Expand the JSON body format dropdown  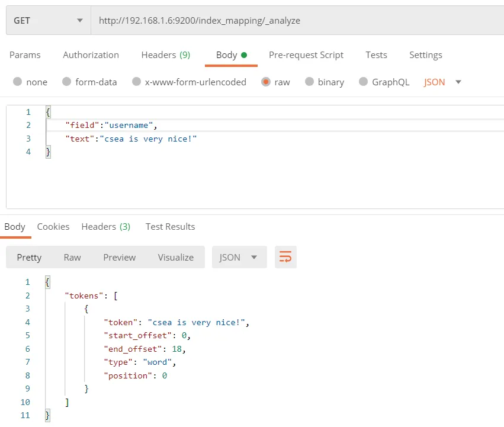pyautogui.click(x=442, y=82)
